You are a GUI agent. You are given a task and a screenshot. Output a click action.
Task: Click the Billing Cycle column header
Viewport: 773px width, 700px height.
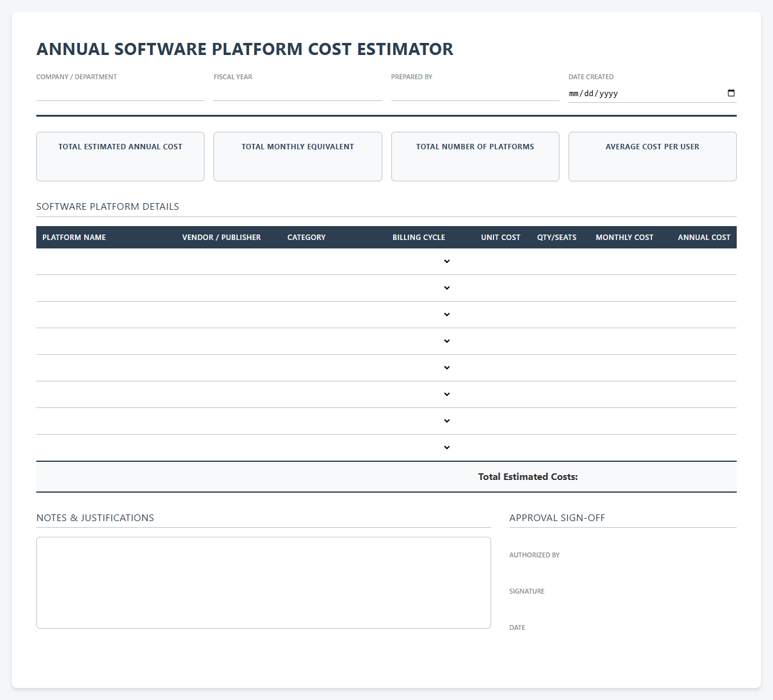[419, 238]
